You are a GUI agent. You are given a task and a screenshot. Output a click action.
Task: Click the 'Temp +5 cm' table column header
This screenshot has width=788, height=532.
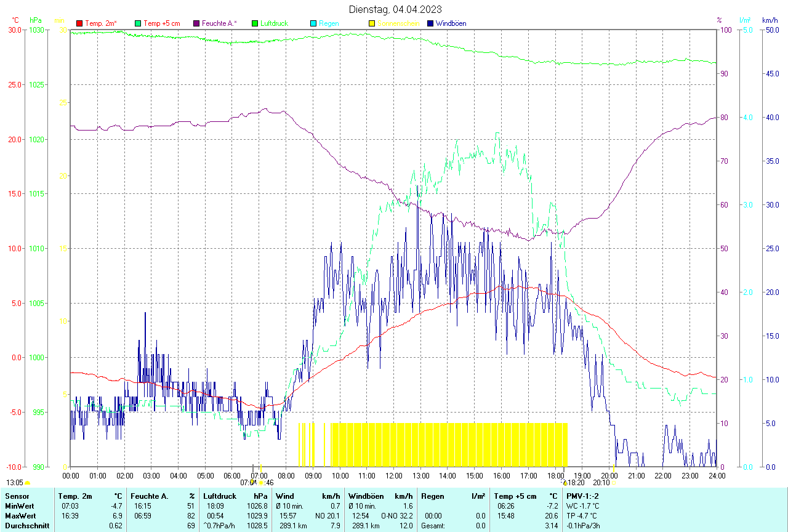pos(515,496)
